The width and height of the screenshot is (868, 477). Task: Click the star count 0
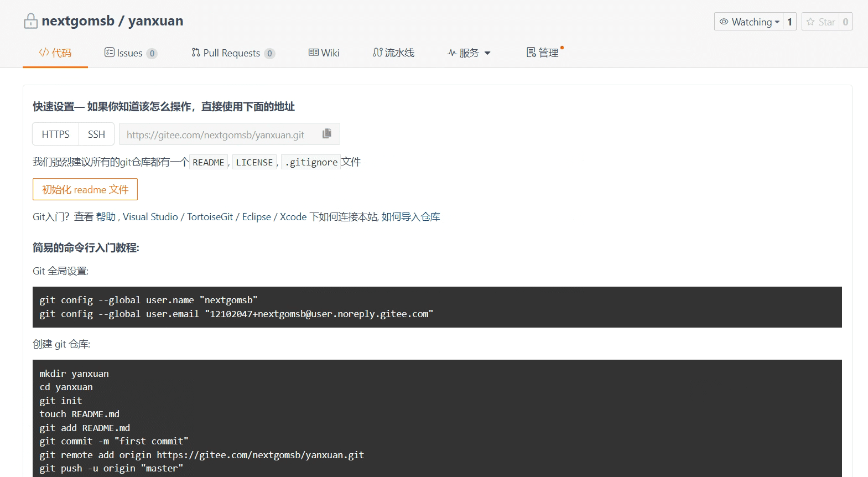click(845, 22)
